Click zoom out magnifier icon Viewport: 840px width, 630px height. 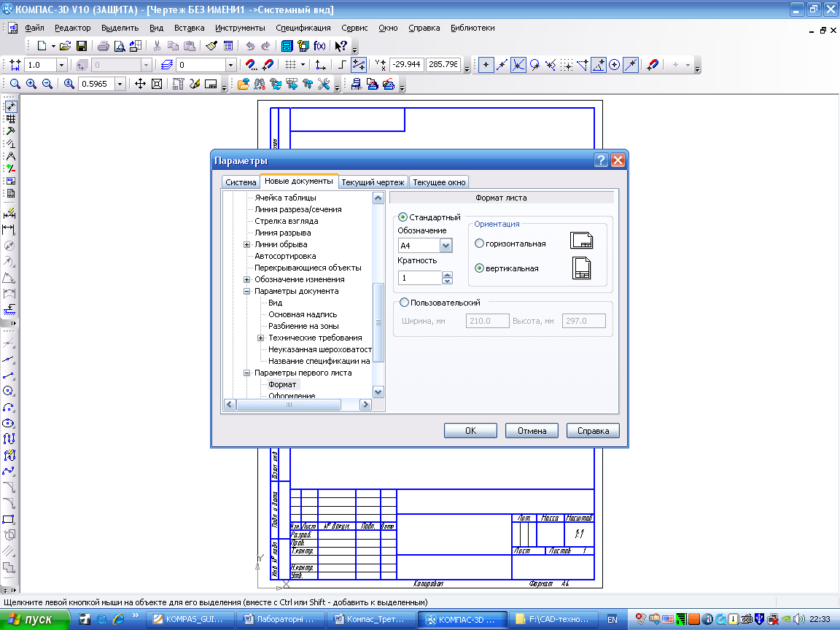point(47,84)
